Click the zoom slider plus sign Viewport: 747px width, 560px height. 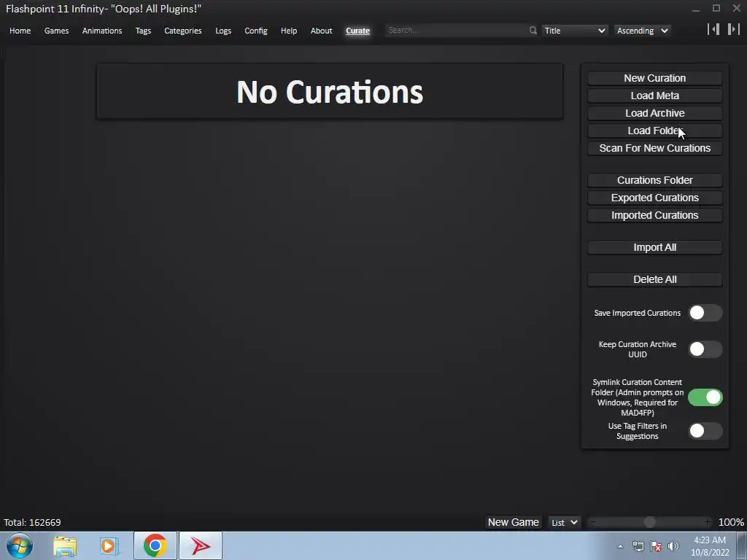tap(708, 522)
